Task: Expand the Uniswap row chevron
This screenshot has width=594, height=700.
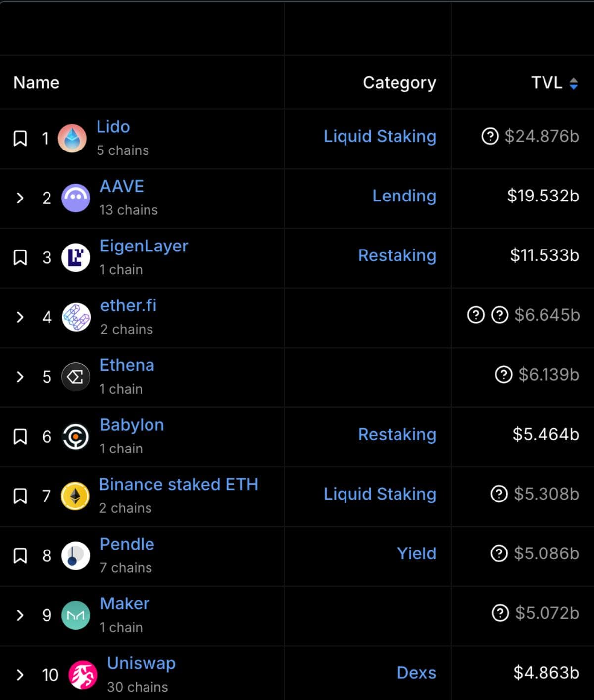Action: 20,675
